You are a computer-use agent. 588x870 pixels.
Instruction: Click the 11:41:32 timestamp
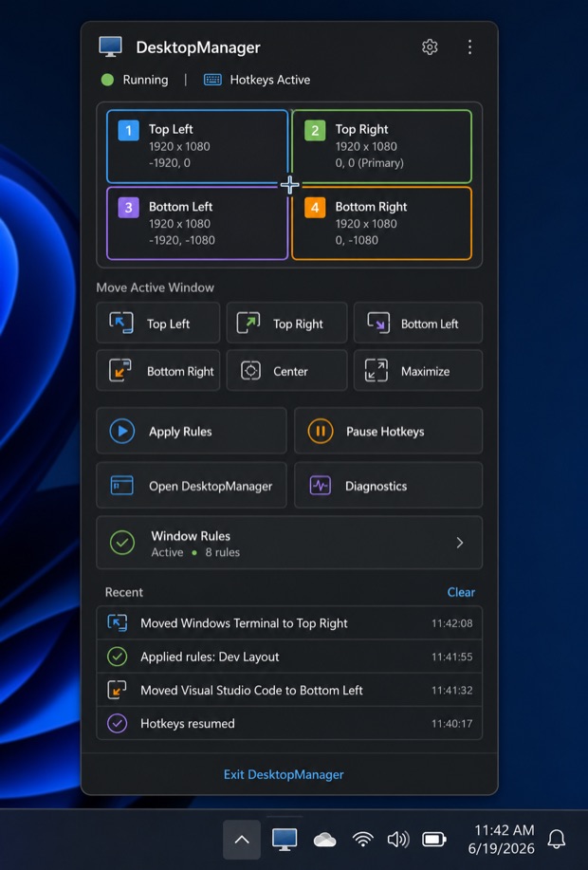tap(452, 690)
